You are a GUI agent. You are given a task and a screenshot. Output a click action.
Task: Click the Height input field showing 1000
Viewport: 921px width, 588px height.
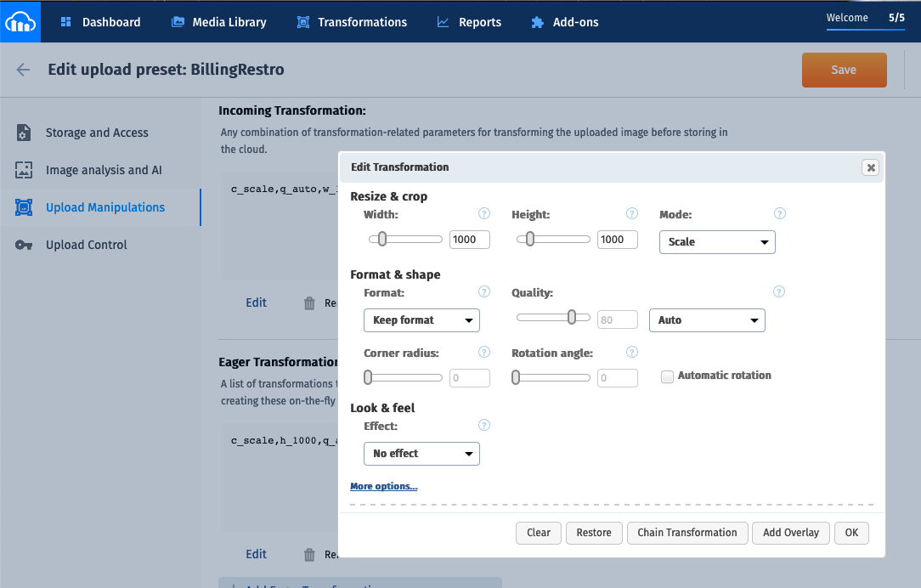pos(618,240)
